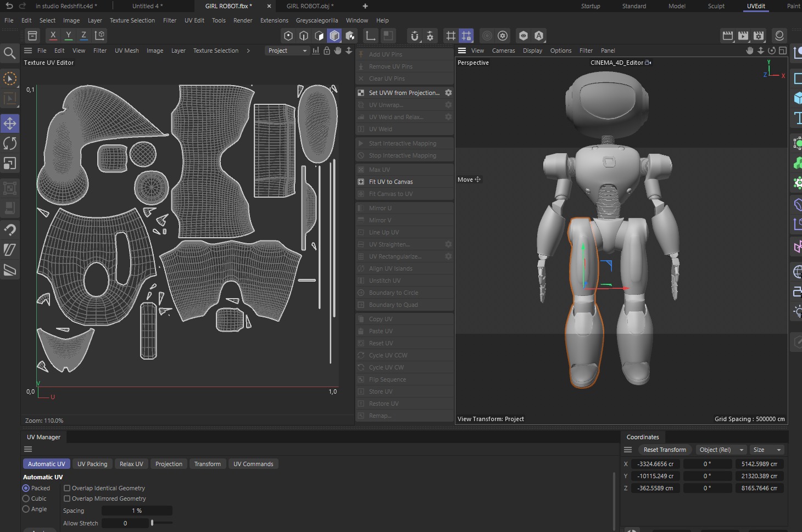Click the workplane grid icon
This screenshot has width=802, height=532.
[451, 36]
